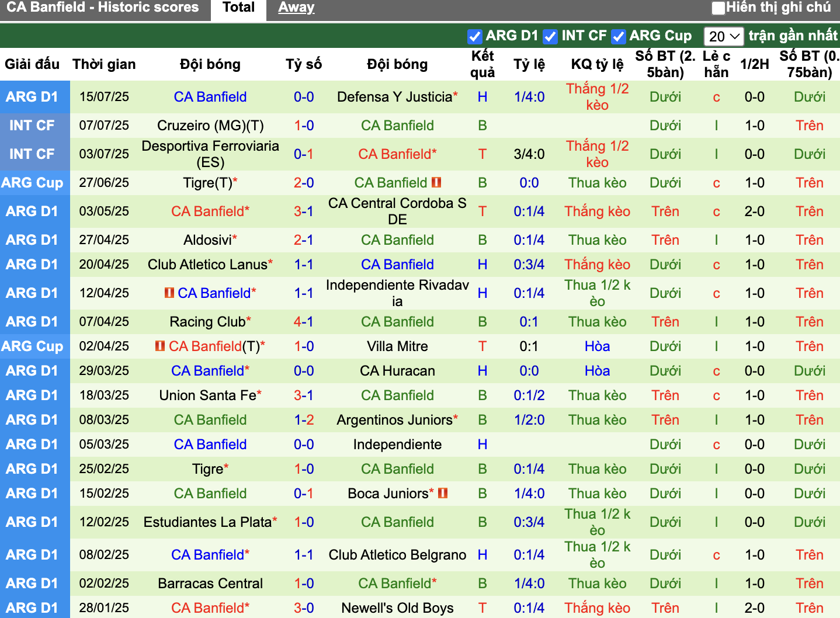Open Defensa Y Justicia team link

pos(394,97)
